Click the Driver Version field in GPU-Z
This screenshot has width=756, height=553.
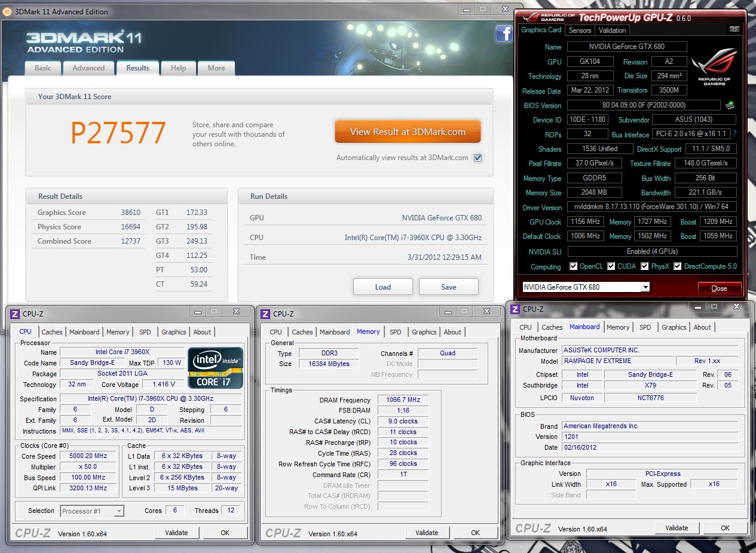click(651, 207)
